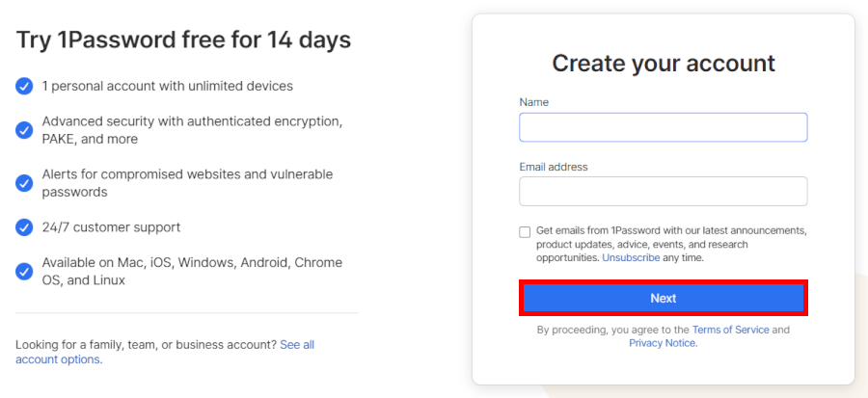Open the Privacy Notice link
Screen dimensions: 868x398
tap(662, 343)
